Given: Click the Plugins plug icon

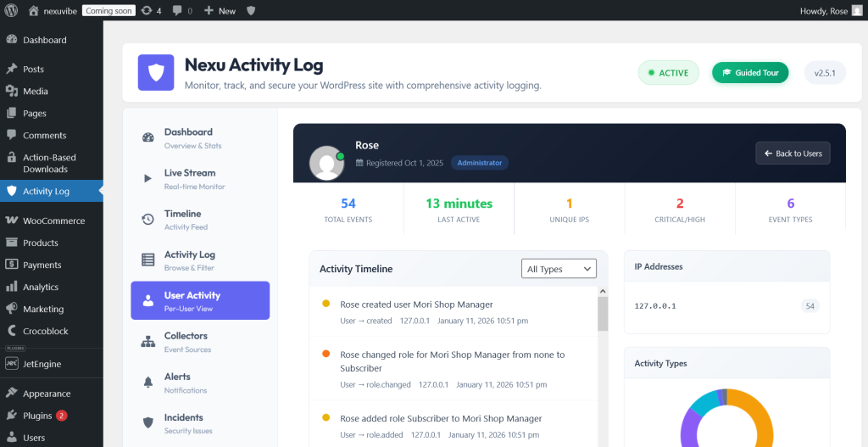Looking at the screenshot, I should pos(12,416).
